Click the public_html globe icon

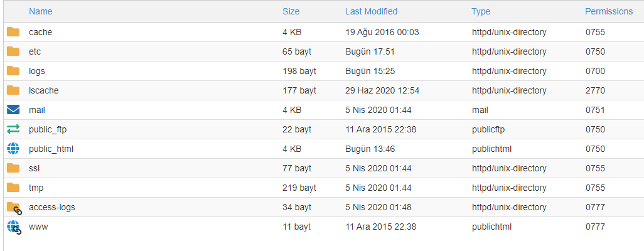point(13,149)
